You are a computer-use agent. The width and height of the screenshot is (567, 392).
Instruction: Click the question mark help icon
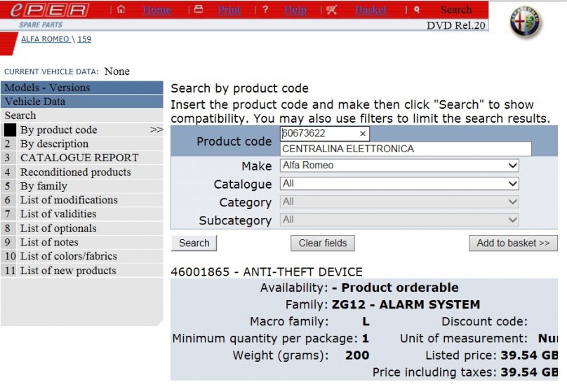coord(265,10)
